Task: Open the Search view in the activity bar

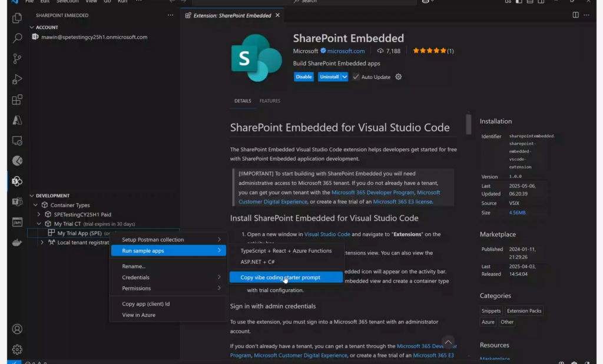Action: pos(17,38)
